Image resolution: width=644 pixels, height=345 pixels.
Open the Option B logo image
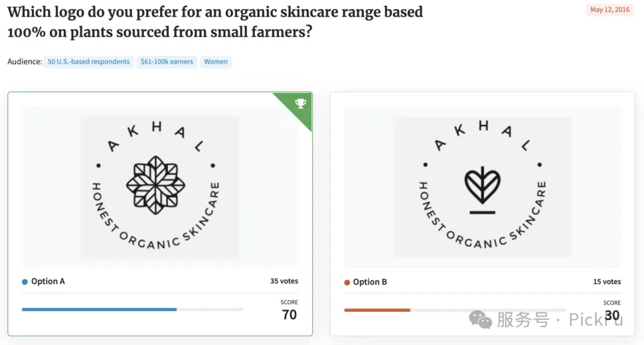pos(483,187)
